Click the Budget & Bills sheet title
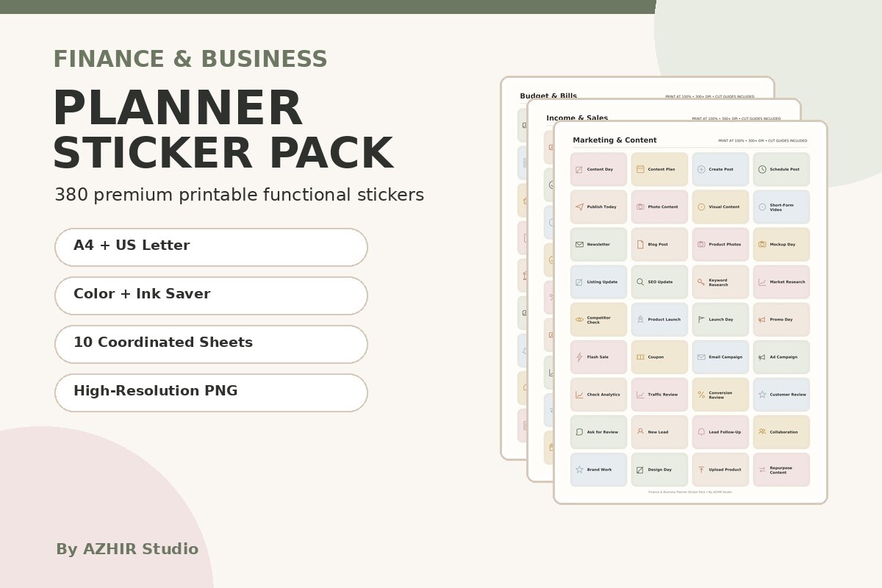This screenshot has height=588, width=882. click(x=548, y=96)
